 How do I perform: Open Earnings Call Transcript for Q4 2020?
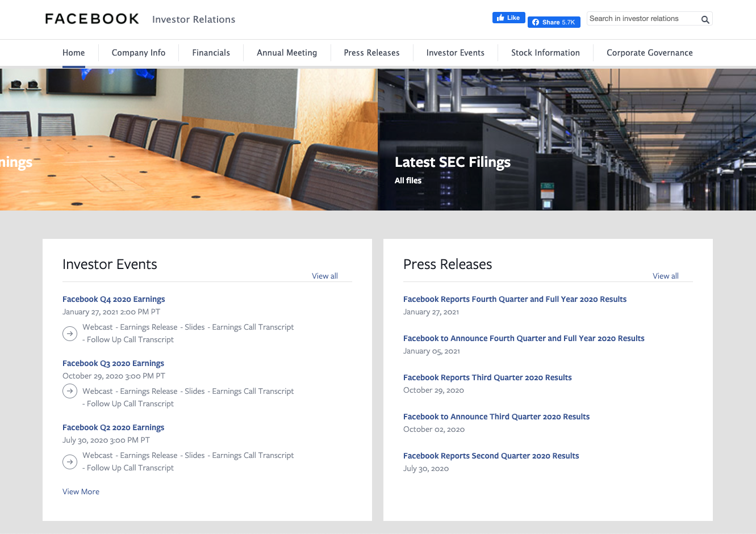coord(253,327)
